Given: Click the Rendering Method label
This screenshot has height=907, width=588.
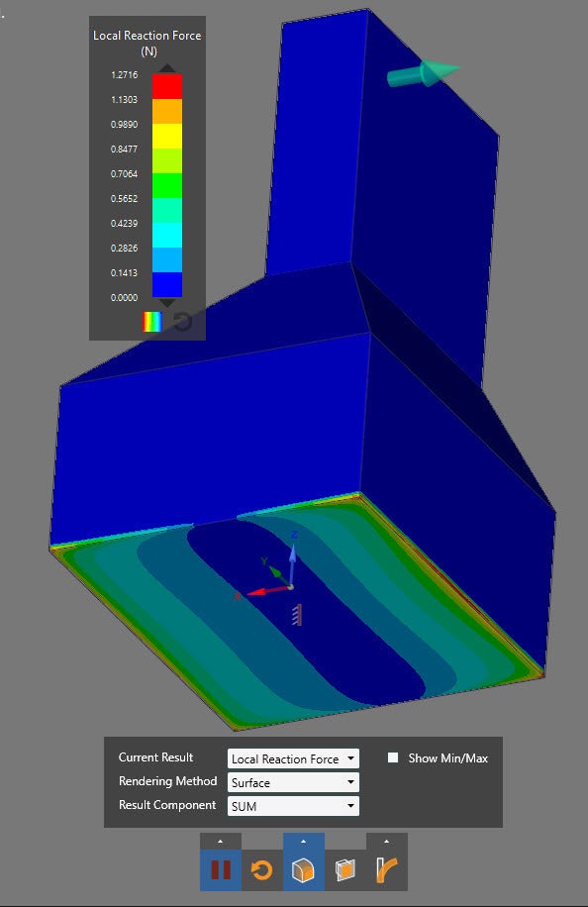Looking at the screenshot, I should pos(167,781).
